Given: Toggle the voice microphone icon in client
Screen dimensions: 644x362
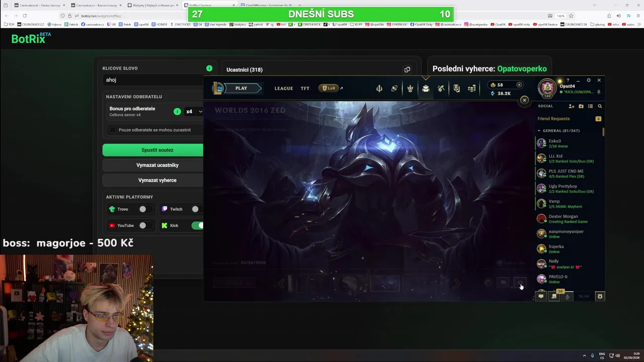Looking at the screenshot, I should pyautogui.click(x=567, y=297).
